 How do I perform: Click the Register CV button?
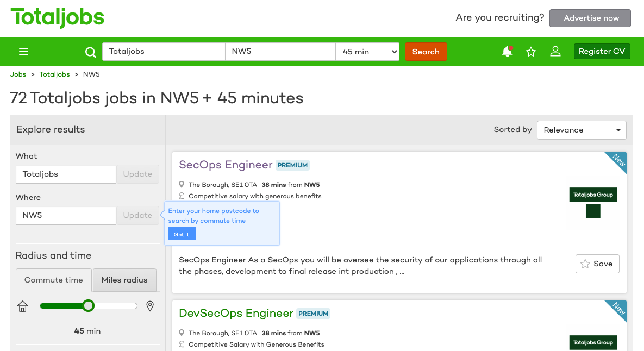click(602, 51)
